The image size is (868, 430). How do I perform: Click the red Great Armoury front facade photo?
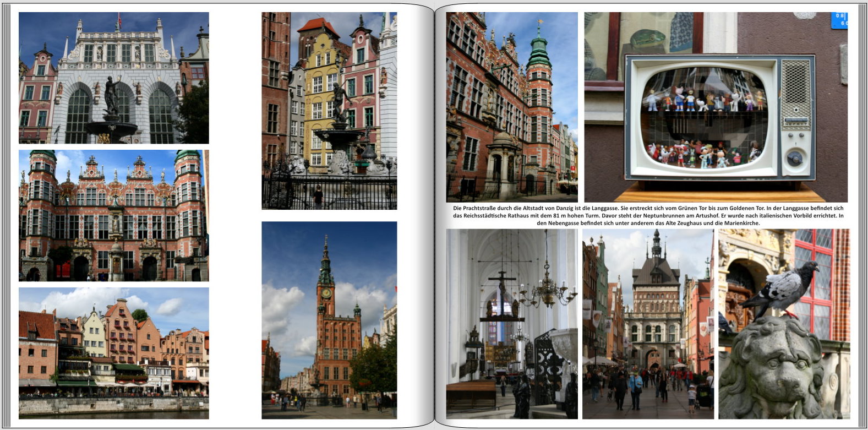pyautogui.click(x=113, y=215)
